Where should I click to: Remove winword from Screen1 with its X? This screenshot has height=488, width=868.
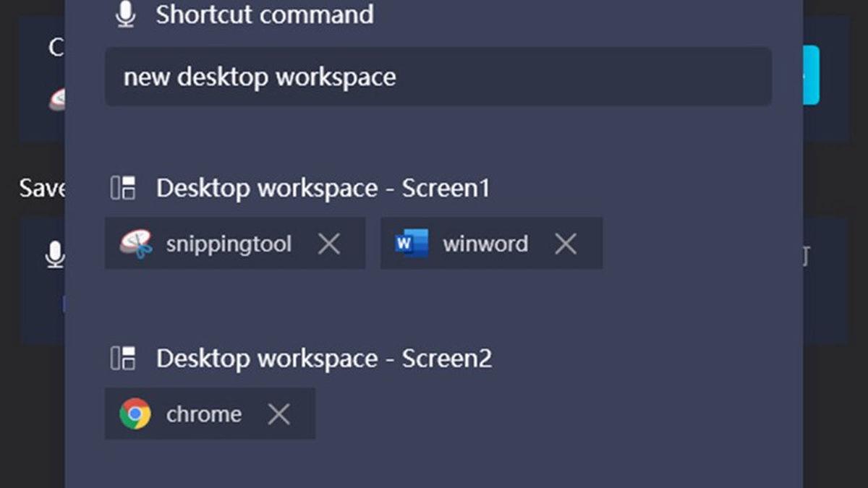tap(566, 244)
